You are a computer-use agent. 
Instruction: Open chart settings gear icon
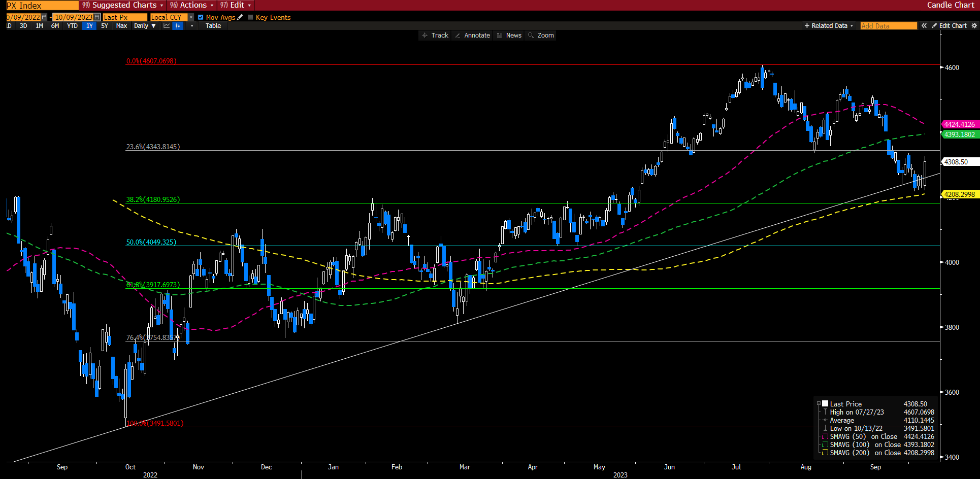coord(974,26)
